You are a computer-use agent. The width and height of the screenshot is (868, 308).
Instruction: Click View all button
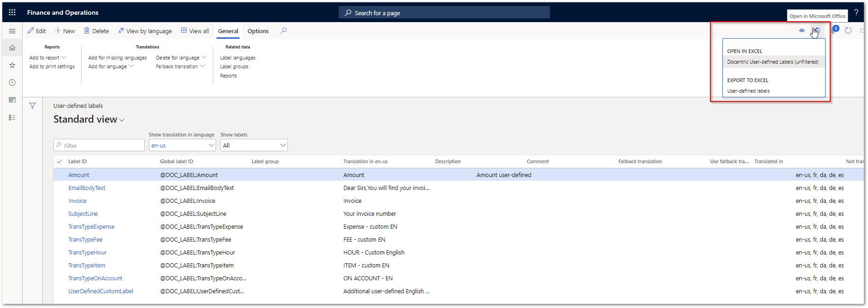[195, 31]
